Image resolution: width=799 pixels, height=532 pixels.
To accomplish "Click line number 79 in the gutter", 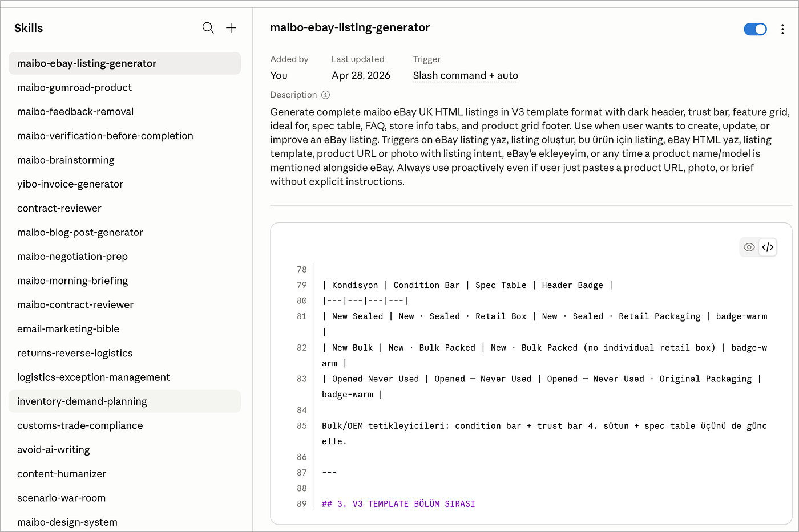I will [301, 285].
